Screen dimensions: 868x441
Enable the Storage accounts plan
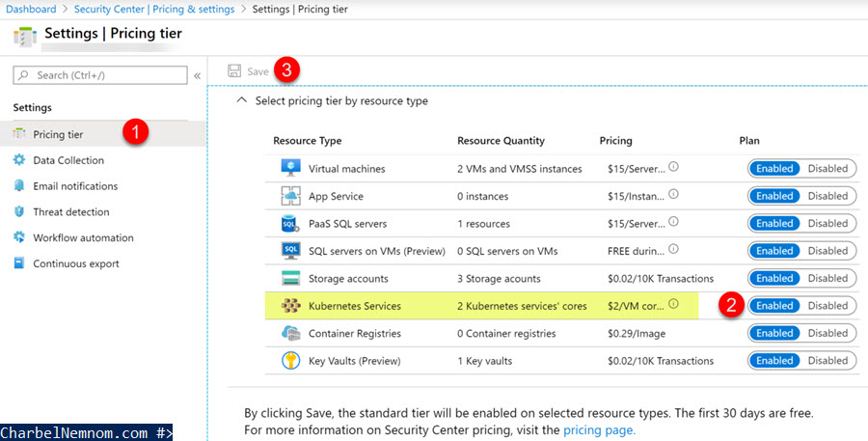(x=774, y=278)
